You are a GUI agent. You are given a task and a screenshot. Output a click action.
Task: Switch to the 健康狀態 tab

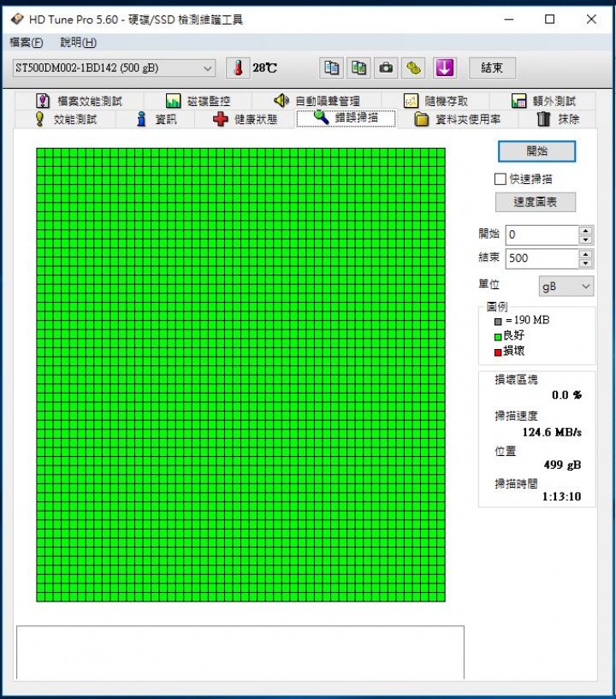246,119
